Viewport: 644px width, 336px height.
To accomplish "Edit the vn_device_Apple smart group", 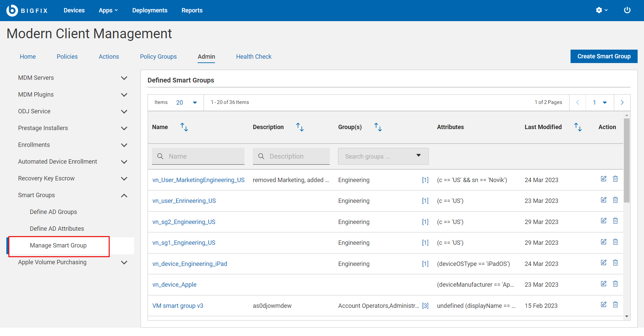I will pyautogui.click(x=603, y=284).
